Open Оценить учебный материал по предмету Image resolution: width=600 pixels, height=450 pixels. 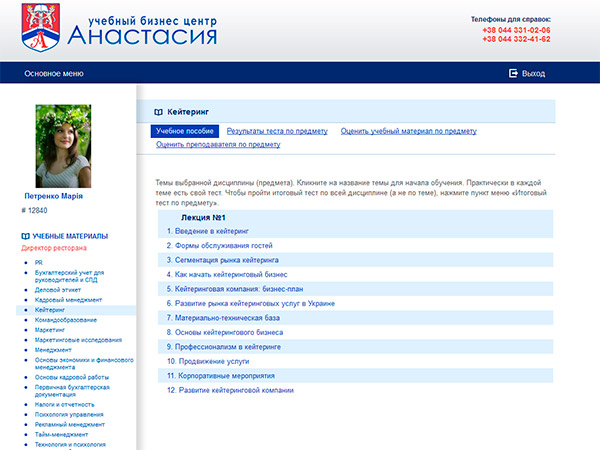[408, 131]
